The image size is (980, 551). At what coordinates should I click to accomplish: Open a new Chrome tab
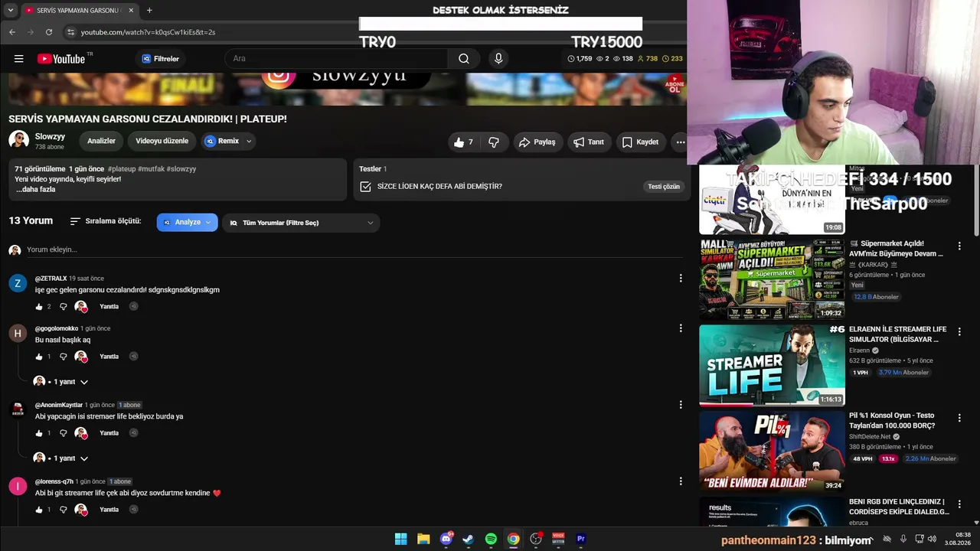(x=149, y=11)
